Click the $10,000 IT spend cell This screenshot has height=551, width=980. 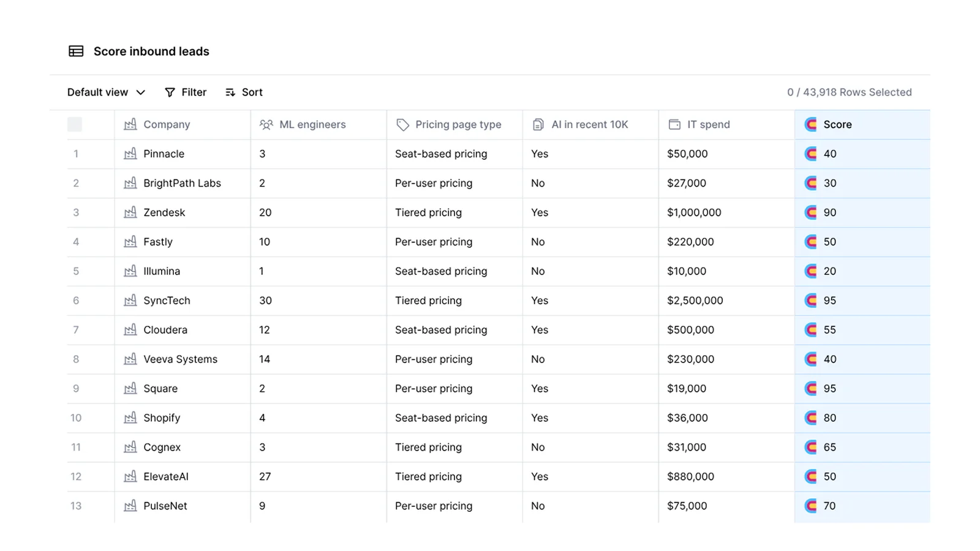coord(726,271)
